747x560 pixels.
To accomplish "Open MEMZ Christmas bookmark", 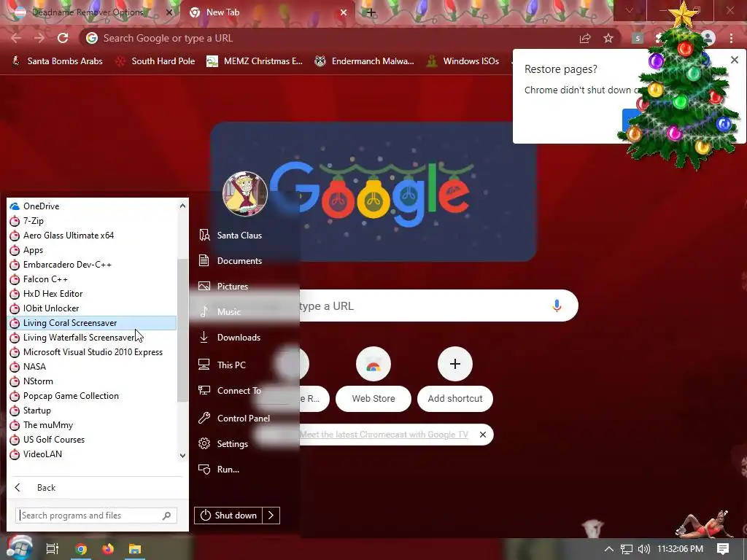I will coord(255,61).
